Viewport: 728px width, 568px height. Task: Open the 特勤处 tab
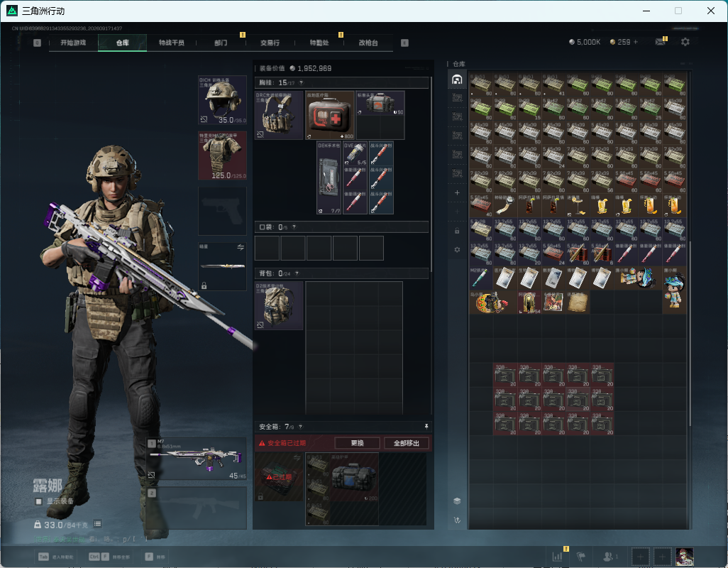pyautogui.click(x=319, y=43)
